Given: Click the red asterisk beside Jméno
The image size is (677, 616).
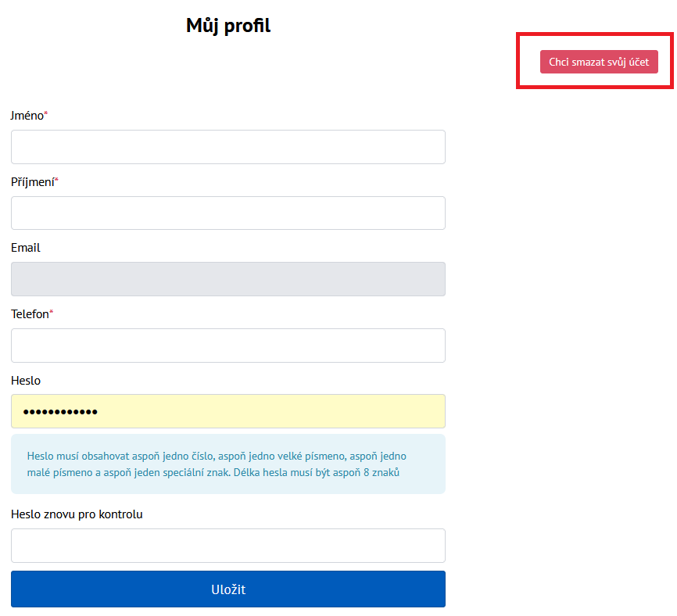Looking at the screenshot, I should coord(46,114).
